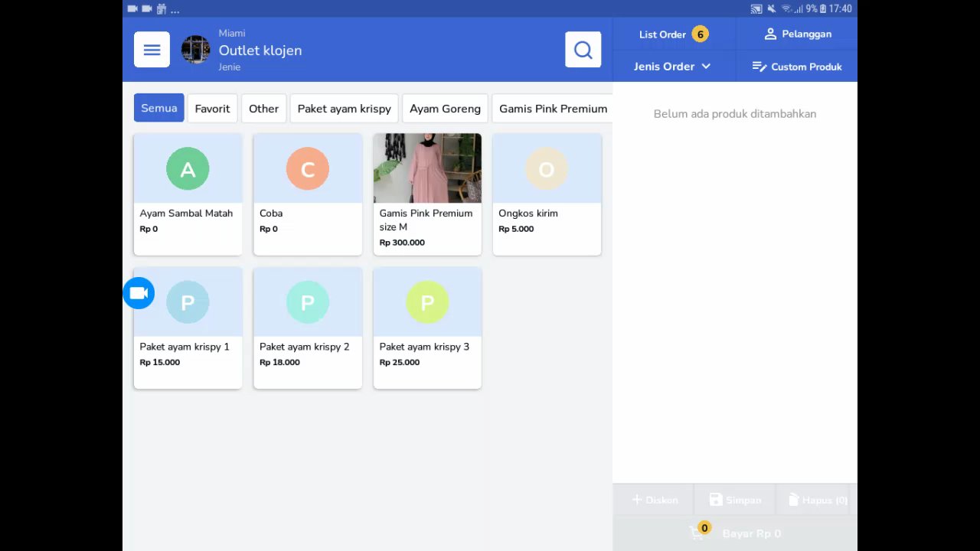Screen dimensions: 980x551
Task: Tap the status bar clock 17:40
Action: (x=840, y=9)
